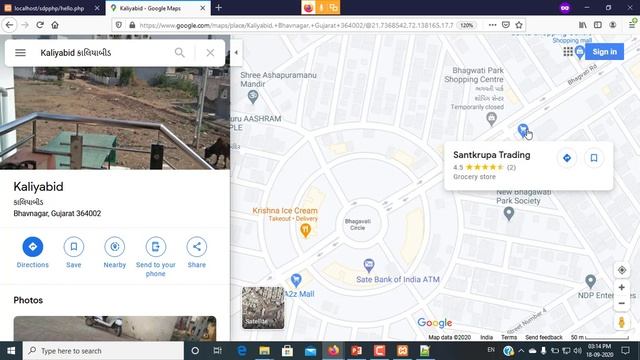Open page actions three-dots menu
The height and width of the screenshot is (360, 640).
click(x=492, y=25)
